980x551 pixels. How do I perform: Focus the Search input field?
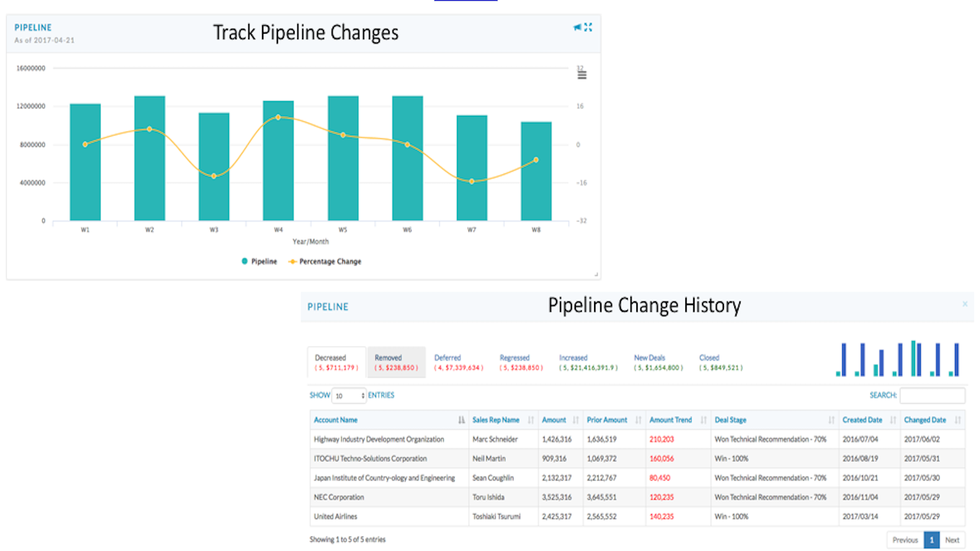tap(932, 395)
